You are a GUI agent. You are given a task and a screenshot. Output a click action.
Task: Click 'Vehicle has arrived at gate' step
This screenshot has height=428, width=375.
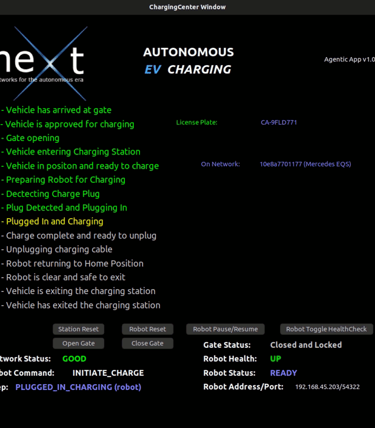click(56, 110)
